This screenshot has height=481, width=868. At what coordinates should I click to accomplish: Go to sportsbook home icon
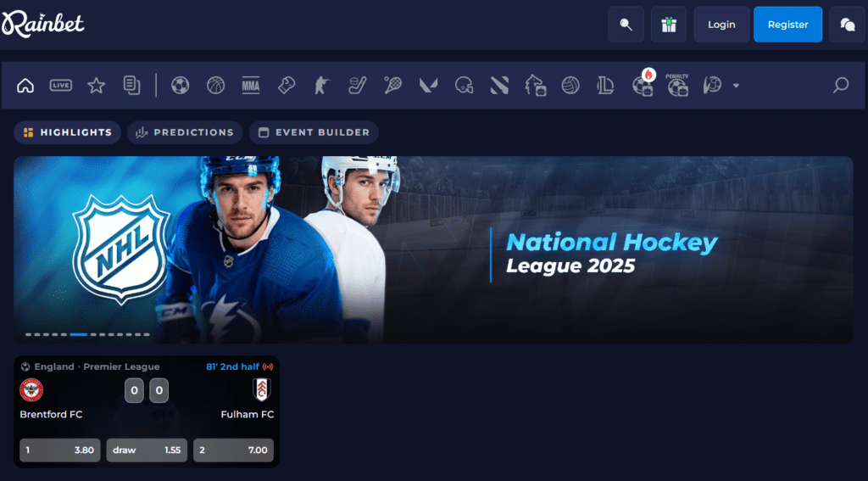tap(25, 85)
